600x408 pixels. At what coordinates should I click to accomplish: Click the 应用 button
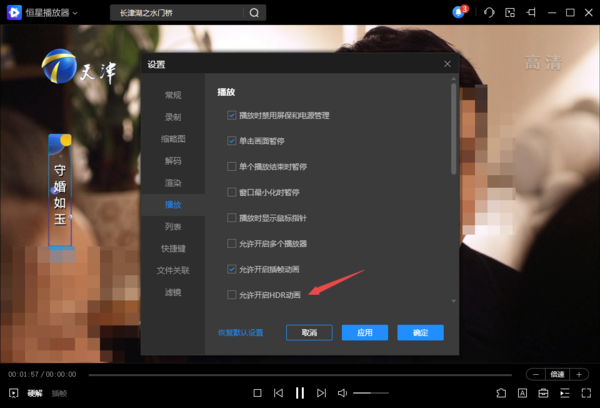(x=364, y=332)
